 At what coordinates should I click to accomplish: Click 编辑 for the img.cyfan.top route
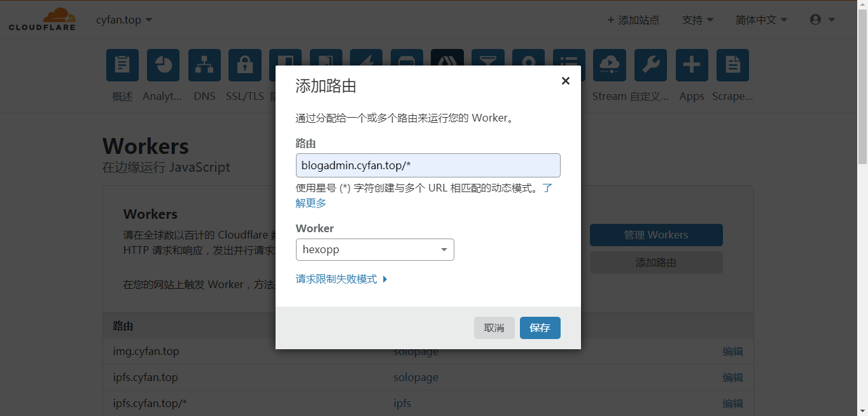click(732, 351)
